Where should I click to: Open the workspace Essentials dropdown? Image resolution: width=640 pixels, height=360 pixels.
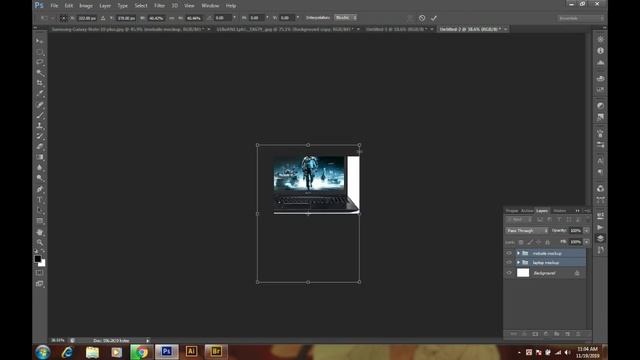pyautogui.click(x=580, y=18)
